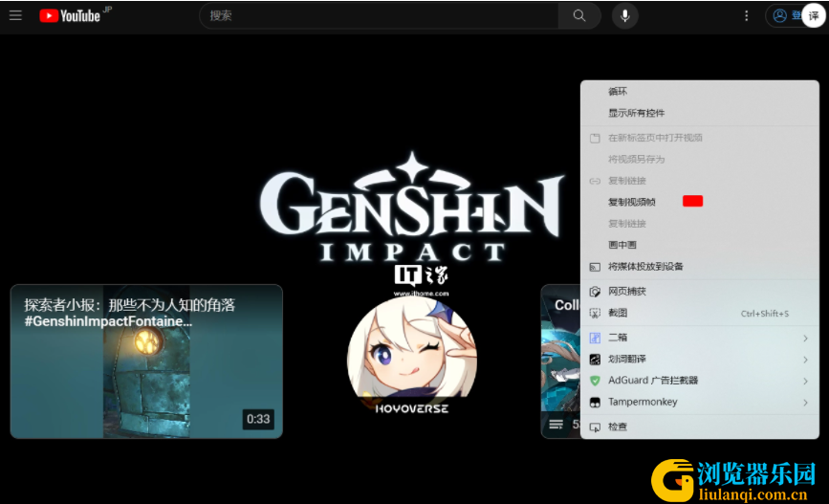This screenshot has width=829, height=504.
Task: Expand the AdGuard 广告拦截器 submenu arrow
Action: tap(805, 381)
